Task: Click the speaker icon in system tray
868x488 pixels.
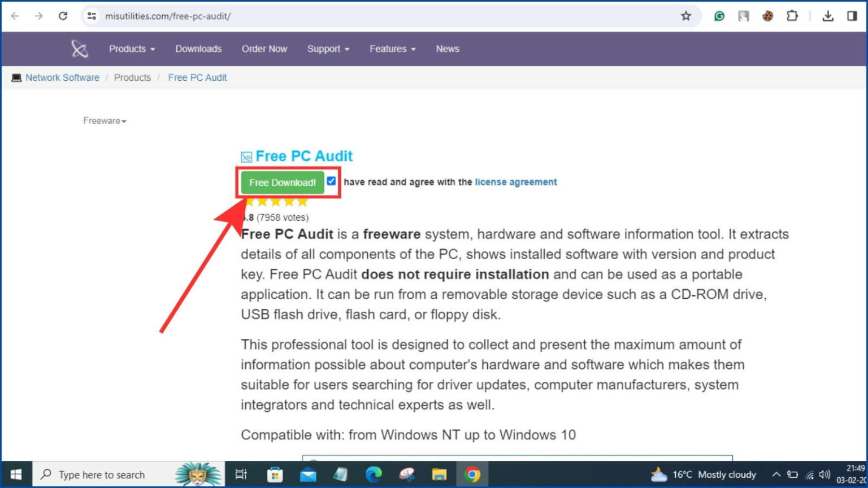Action: pyautogui.click(x=824, y=474)
